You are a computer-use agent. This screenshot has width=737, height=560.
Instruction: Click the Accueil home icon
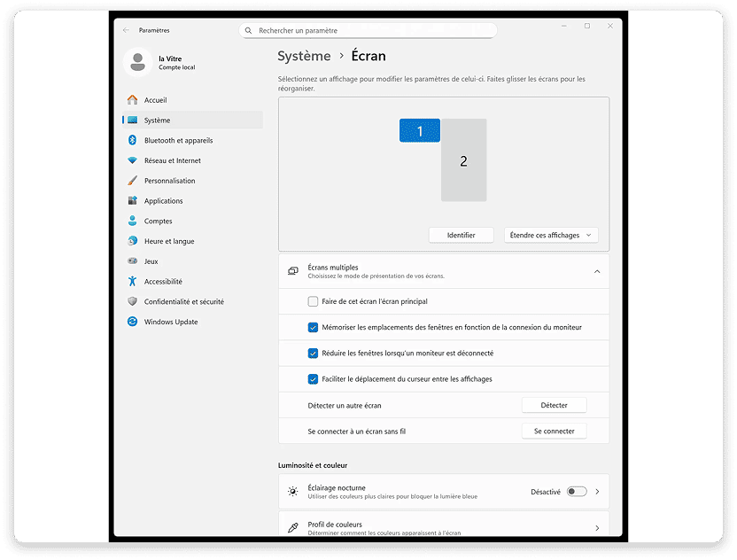[x=133, y=99]
